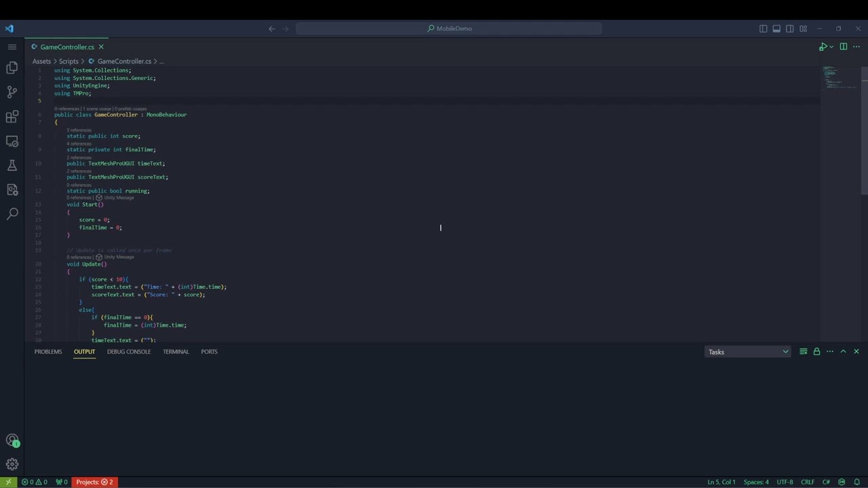The height and width of the screenshot is (488, 868).
Task: Open the Accounts menu icon
Action: (x=12, y=441)
